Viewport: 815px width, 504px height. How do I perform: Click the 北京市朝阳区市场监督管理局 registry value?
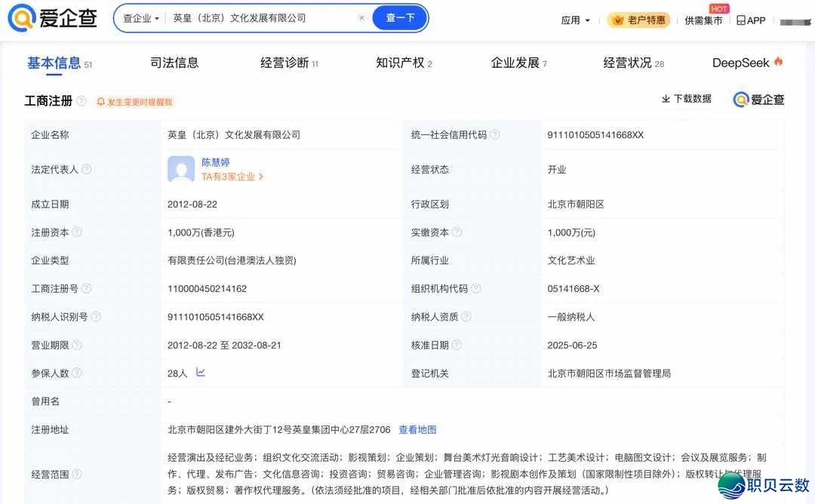pos(609,373)
